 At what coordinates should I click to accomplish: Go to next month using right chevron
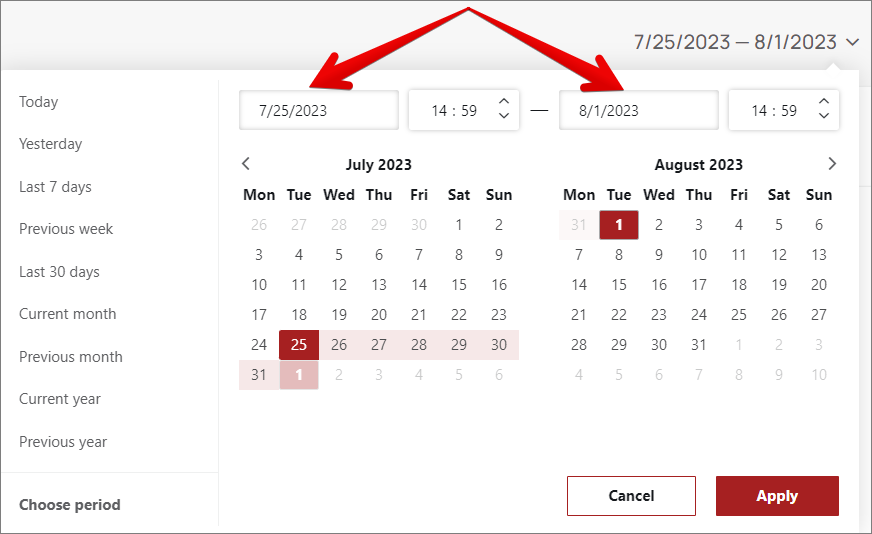(x=832, y=164)
